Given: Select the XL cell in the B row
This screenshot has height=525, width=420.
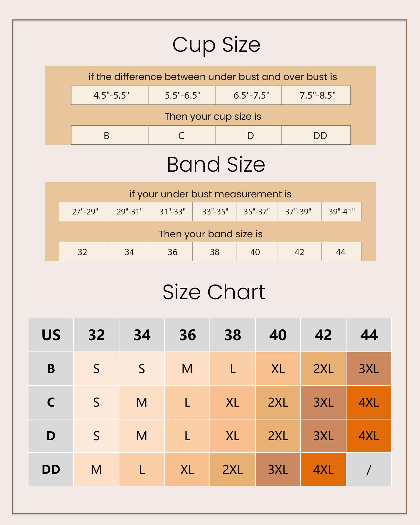Looking at the screenshot, I should [278, 369].
